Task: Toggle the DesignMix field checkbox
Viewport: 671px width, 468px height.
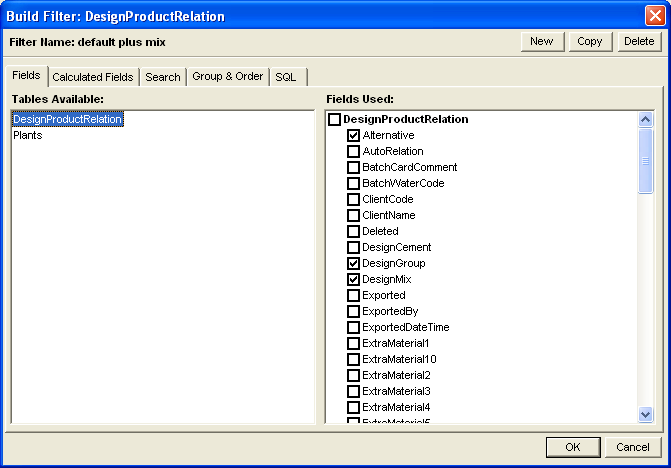Action: point(353,279)
